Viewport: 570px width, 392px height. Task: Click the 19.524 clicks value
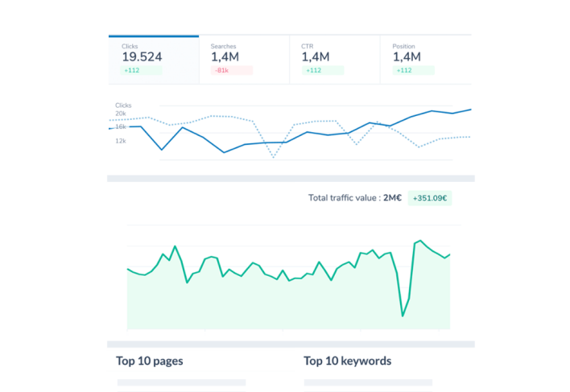[142, 56]
